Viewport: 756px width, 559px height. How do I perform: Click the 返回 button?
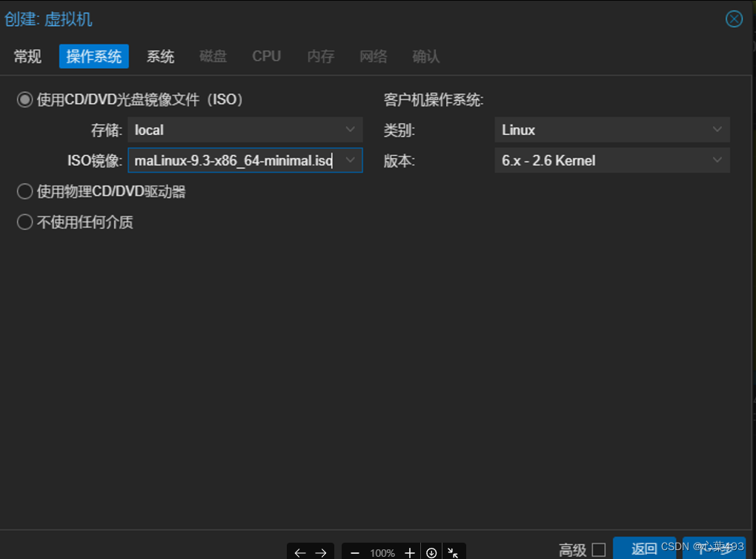click(644, 549)
